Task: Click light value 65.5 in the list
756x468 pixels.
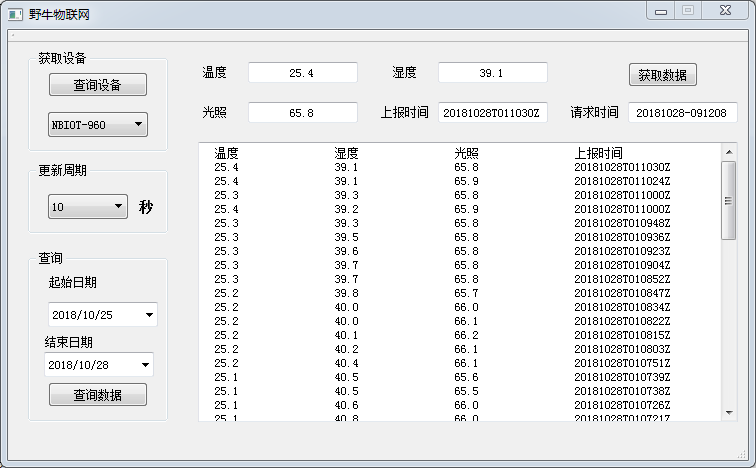Action: [466, 391]
